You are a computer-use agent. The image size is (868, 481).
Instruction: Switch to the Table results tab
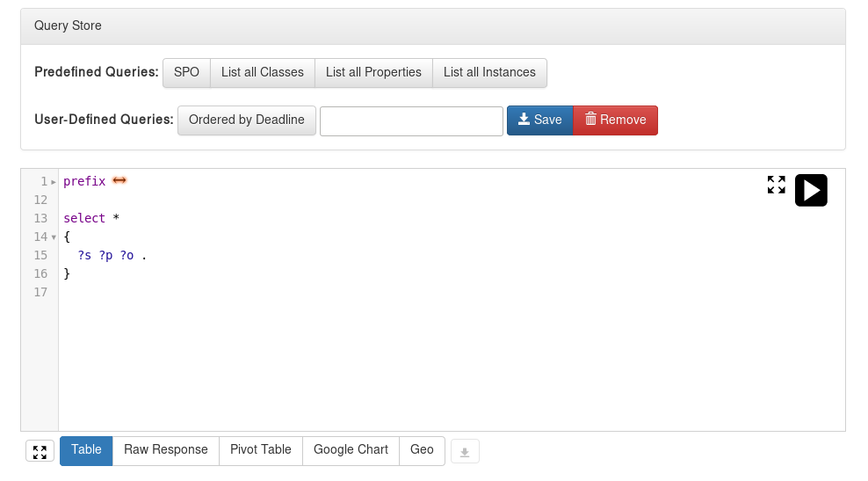point(86,450)
